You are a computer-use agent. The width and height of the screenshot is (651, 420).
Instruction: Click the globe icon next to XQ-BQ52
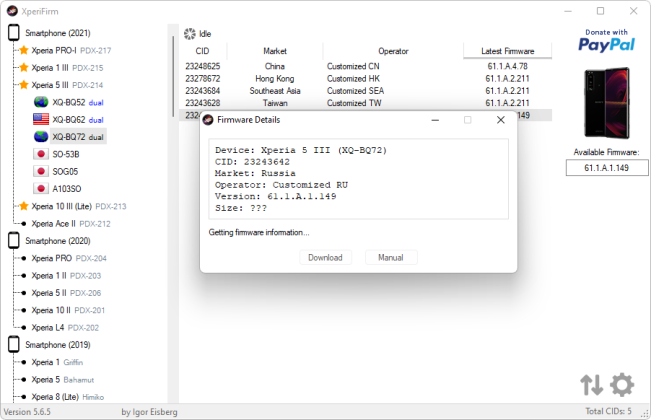[41, 102]
